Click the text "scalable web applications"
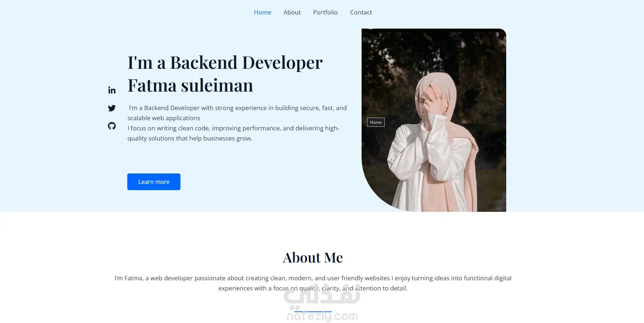The width and height of the screenshot is (644, 323). (164, 118)
